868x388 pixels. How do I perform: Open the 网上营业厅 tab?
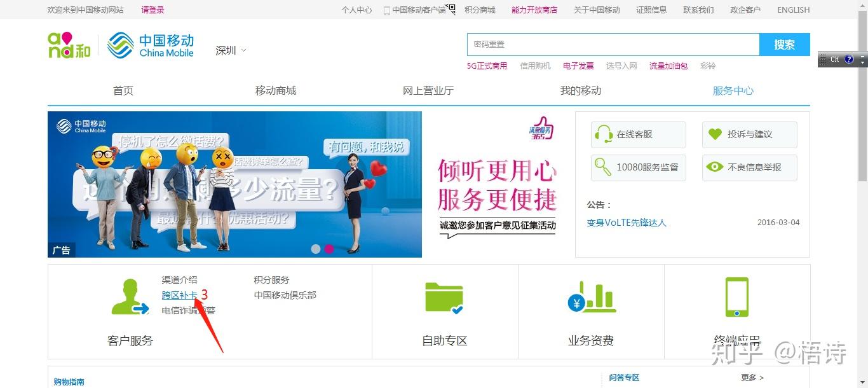(x=428, y=90)
